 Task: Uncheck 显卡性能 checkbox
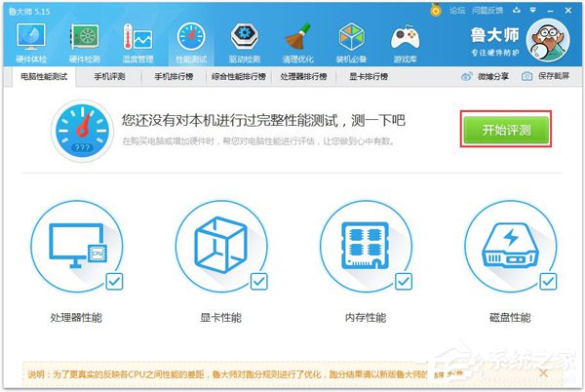click(258, 281)
